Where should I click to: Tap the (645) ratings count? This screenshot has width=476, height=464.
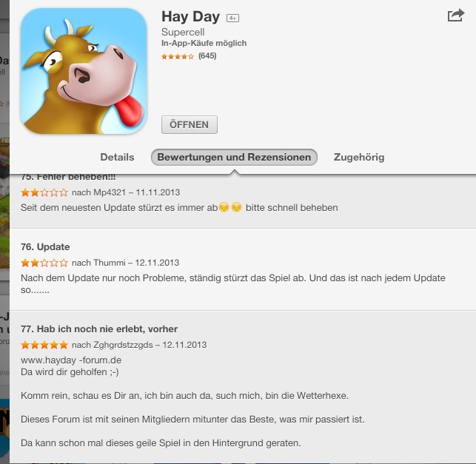pos(207,56)
